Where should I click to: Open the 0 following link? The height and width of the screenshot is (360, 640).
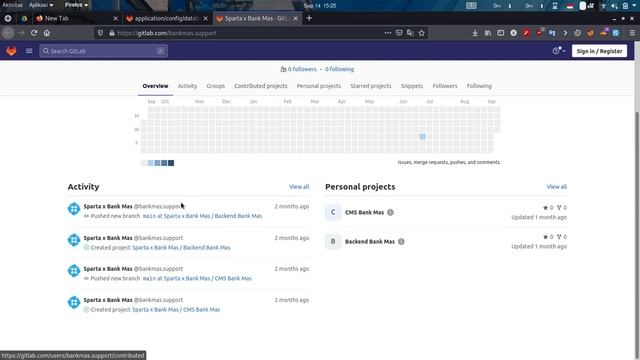tap(340, 69)
